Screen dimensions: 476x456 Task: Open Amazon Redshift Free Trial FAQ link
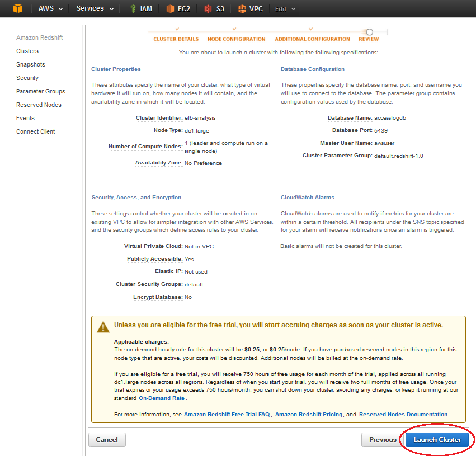[227, 415]
